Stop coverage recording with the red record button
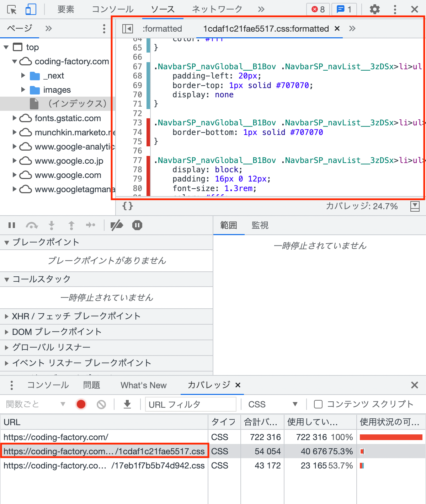Screen dimensions: 426x504 tap(81, 404)
